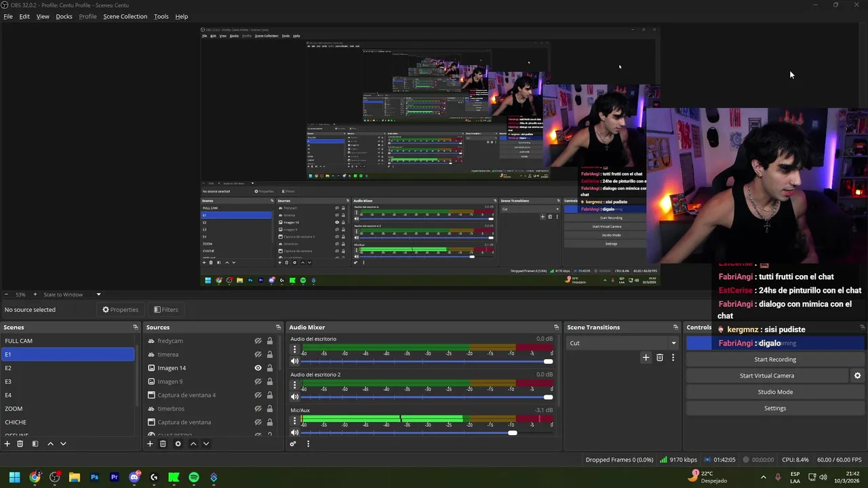868x488 pixels.
Task: Add a scene transition with plus
Action: (x=646, y=357)
